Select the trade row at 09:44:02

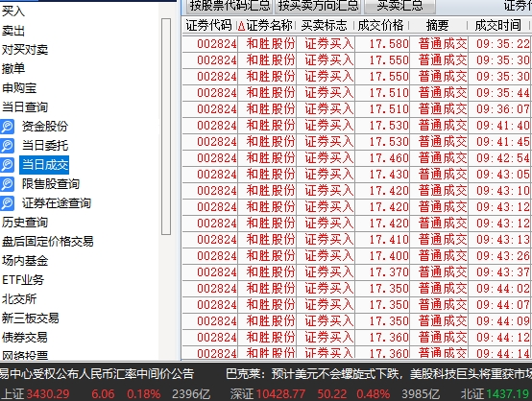(x=357, y=289)
